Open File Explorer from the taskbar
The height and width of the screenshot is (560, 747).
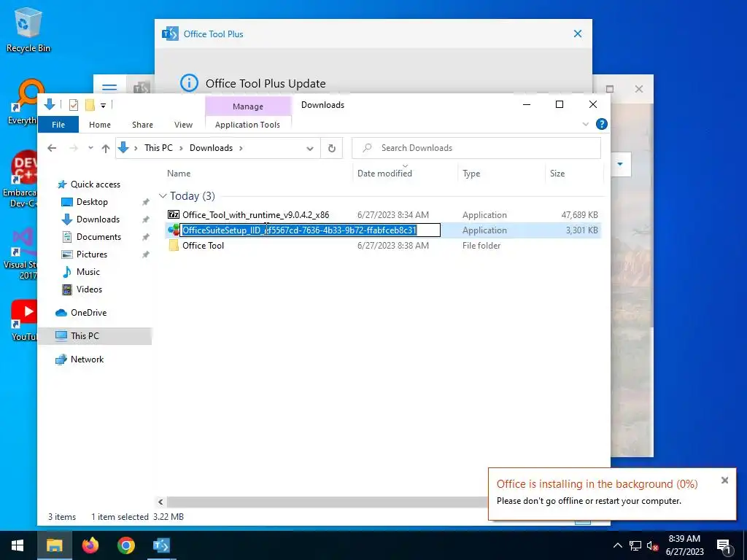point(54,545)
